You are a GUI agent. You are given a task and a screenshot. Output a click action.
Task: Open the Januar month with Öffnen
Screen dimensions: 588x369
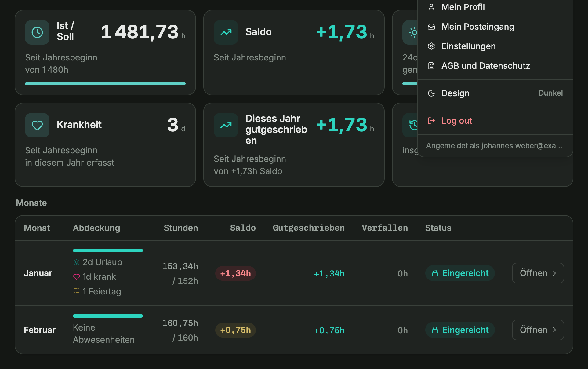tap(538, 273)
